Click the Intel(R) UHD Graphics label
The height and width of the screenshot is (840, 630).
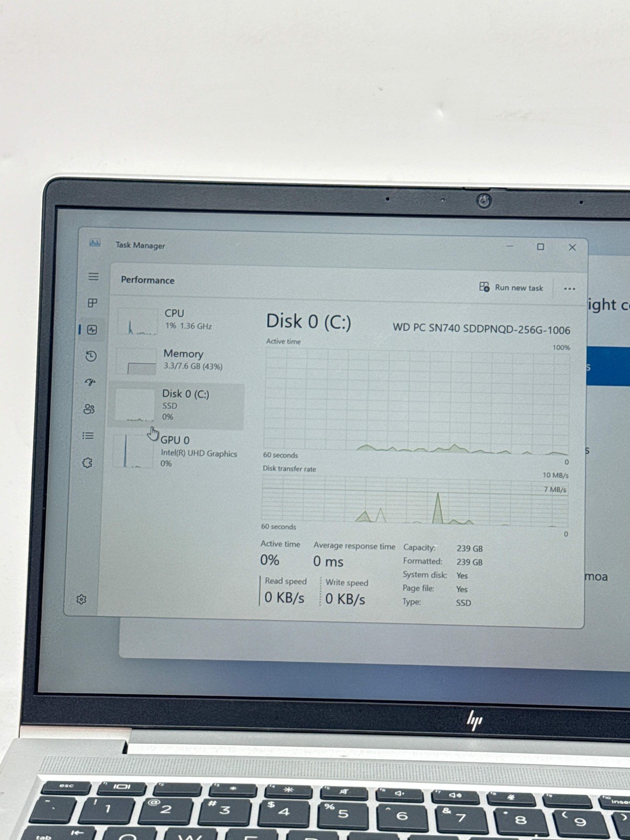[199, 454]
